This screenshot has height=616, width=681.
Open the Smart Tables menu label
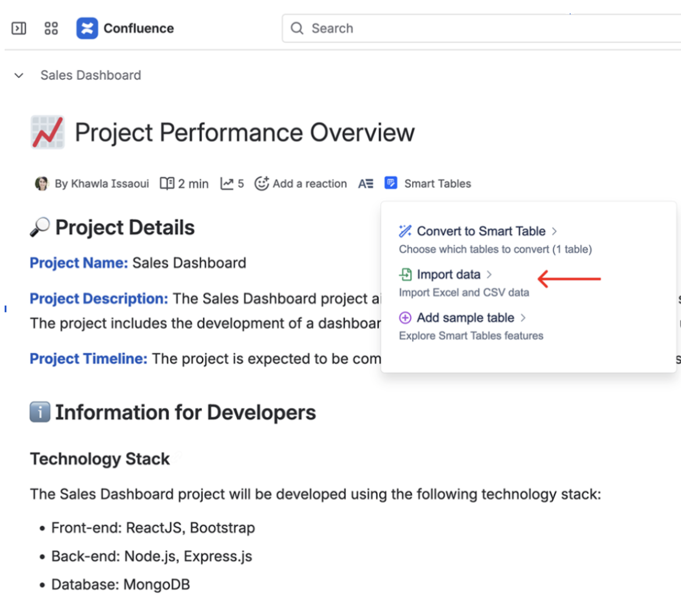[438, 183]
